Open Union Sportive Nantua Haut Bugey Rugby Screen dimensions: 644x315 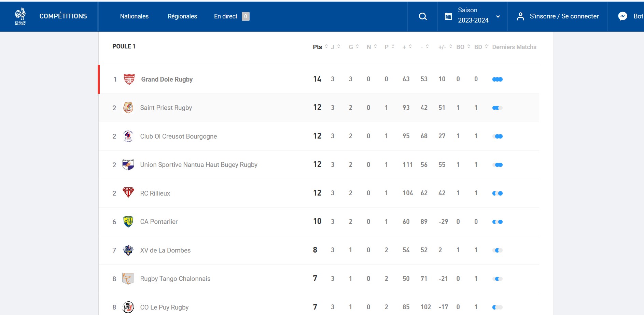point(199,164)
